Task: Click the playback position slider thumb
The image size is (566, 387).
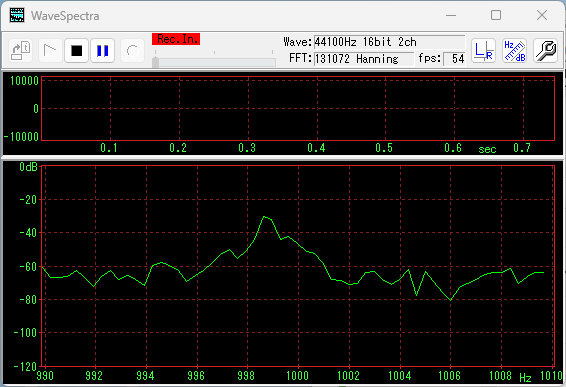Action: [156, 62]
